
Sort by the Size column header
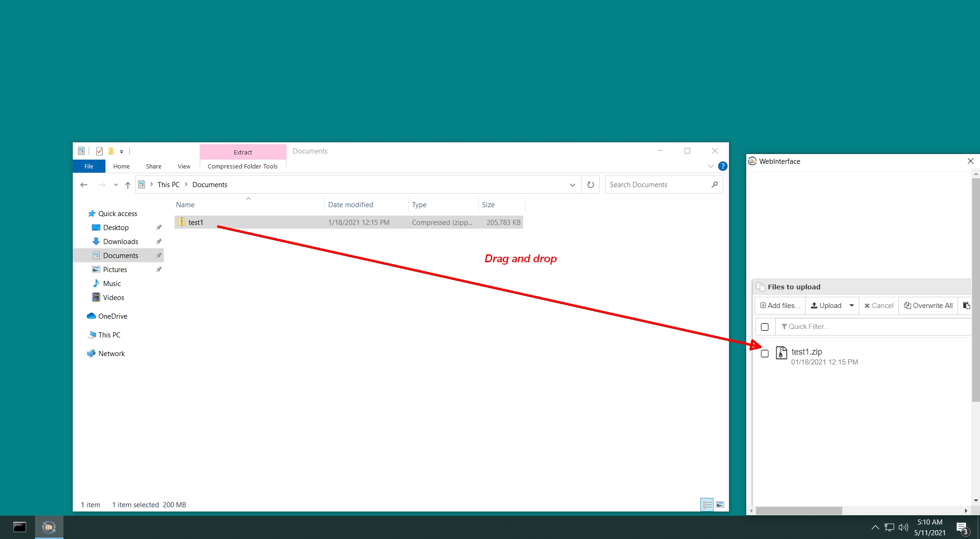502,205
